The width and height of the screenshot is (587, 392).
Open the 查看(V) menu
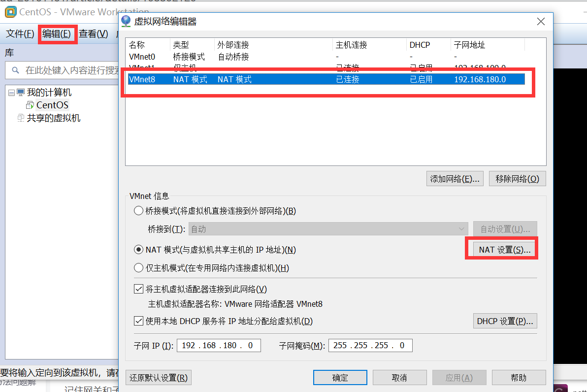pyautogui.click(x=93, y=34)
